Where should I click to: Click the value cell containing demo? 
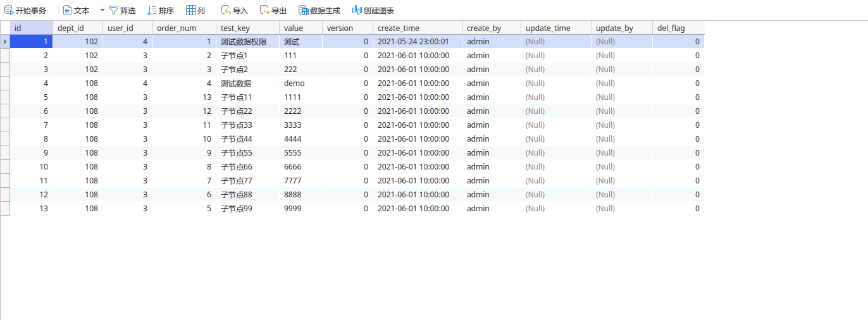[x=294, y=83]
